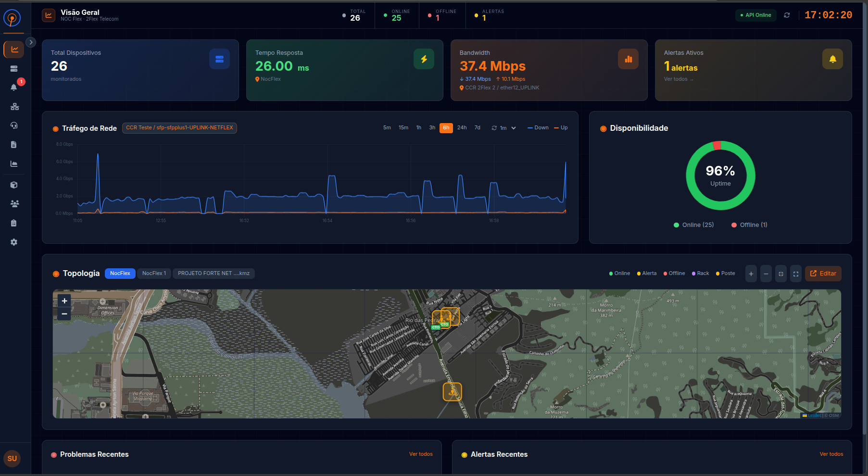868x476 pixels.
Task: Click the Visão Geral header chart icon
Action: click(x=49, y=15)
